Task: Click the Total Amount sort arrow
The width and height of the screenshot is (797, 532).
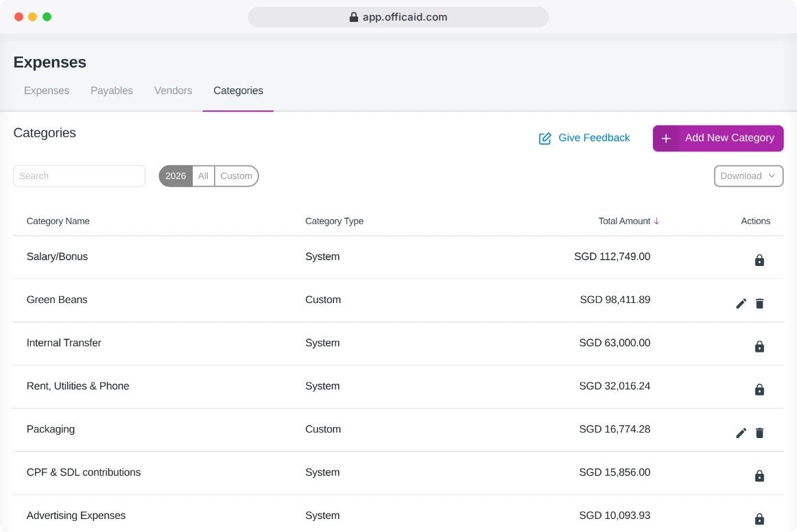Action: [656, 221]
